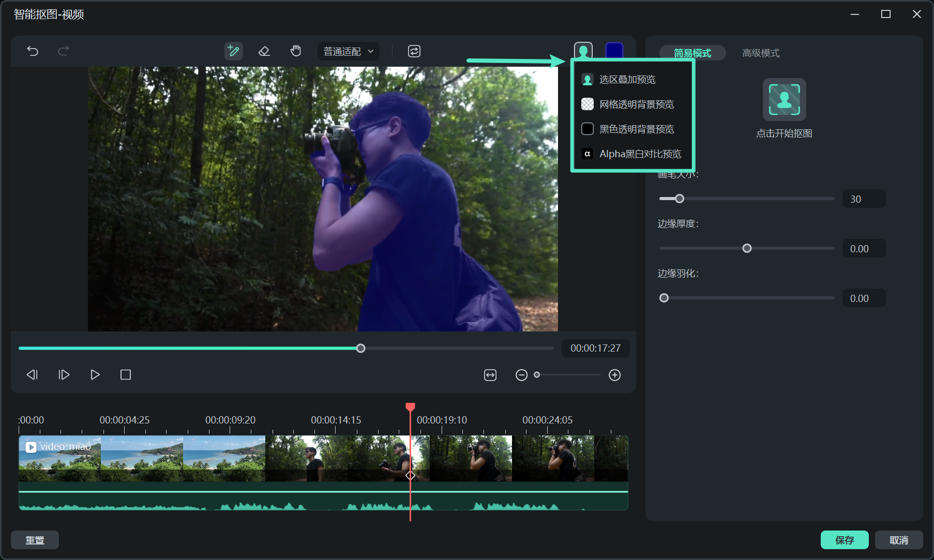Adjust the 边缘厚度 slider handle
Image resolution: width=934 pixels, height=560 pixels.
pyautogui.click(x=747, y=249)
